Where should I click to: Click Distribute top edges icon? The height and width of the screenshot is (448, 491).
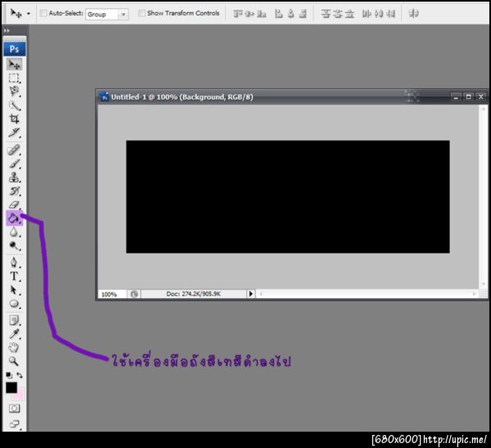pyautogui.click(x=326, y=14)
